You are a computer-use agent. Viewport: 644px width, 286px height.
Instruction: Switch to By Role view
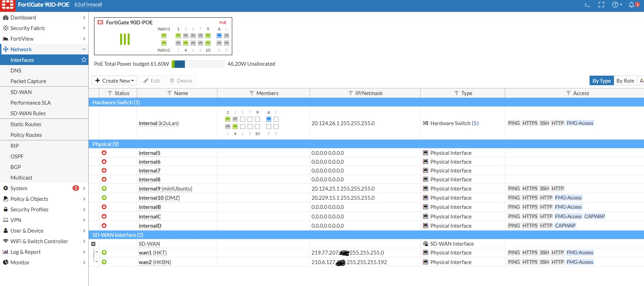pos(625,81)
